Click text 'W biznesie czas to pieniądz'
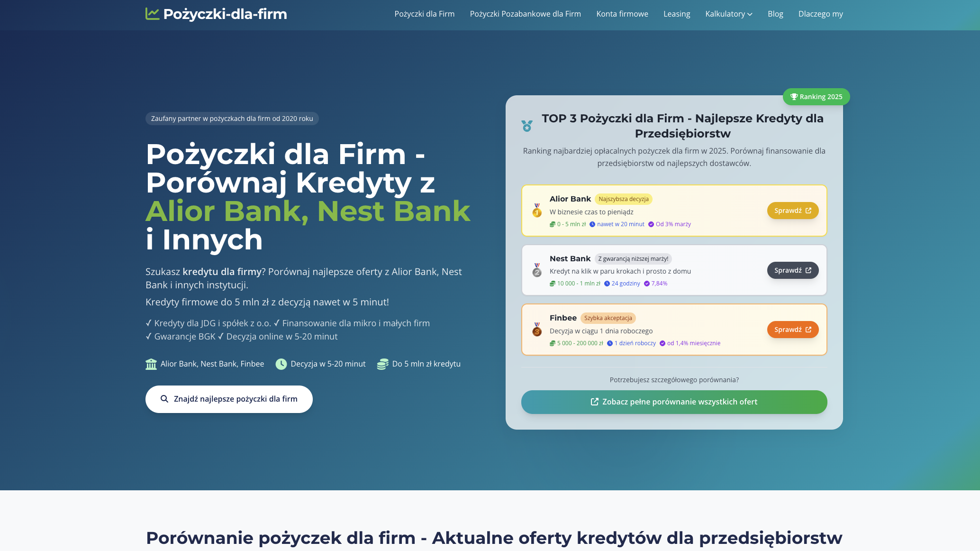Screen dimensions: 980x551 pyautogui.click(x=591, y=212)
